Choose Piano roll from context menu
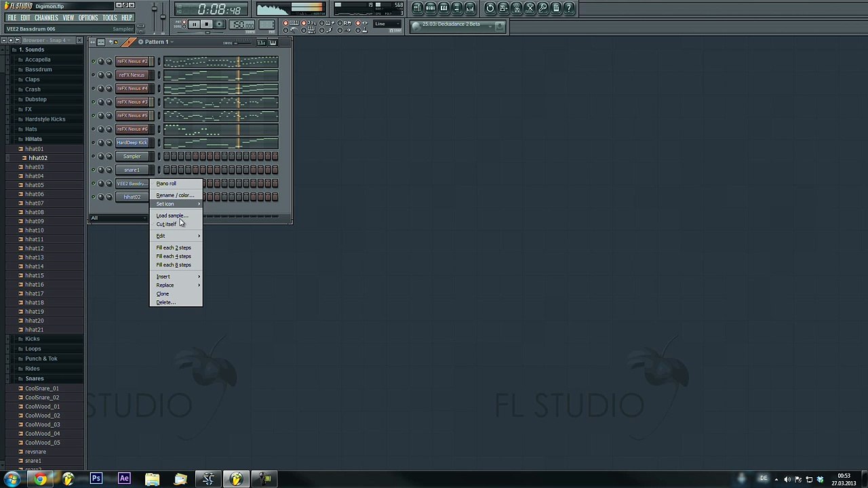868x488 pixels. pyautogui.click(x=176, y=184)
